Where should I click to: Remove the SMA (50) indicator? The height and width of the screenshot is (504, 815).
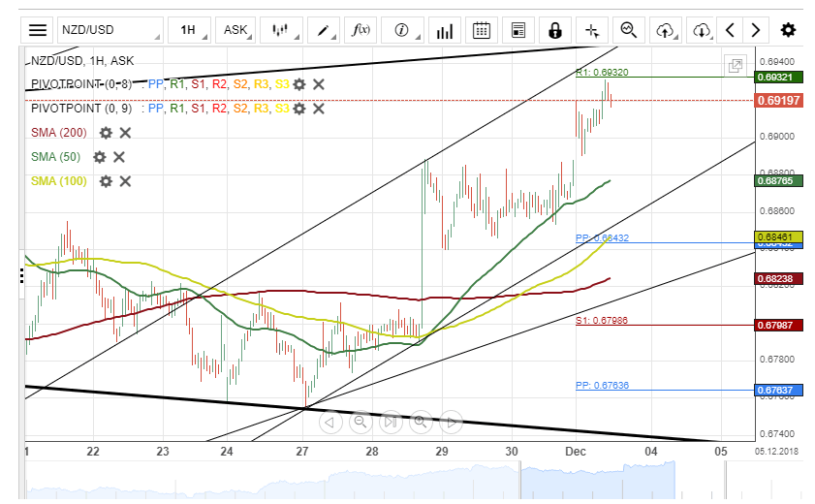pyautogui.click(x=119, y=157)
